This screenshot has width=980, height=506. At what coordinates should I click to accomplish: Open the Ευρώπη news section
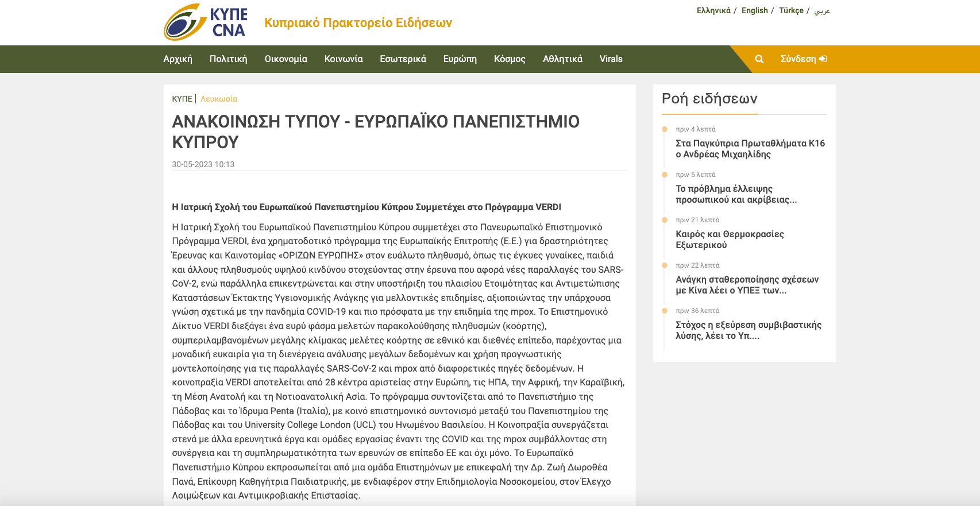click(460, 59)
